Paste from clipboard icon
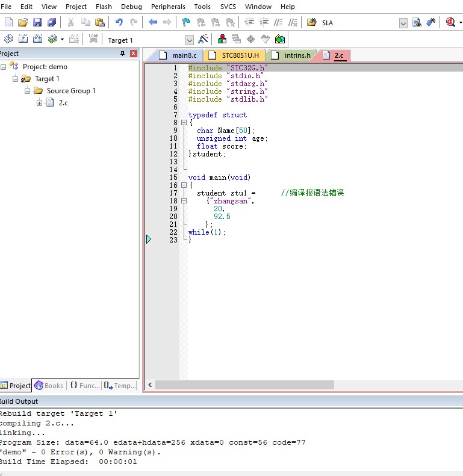 coord(100,22)
